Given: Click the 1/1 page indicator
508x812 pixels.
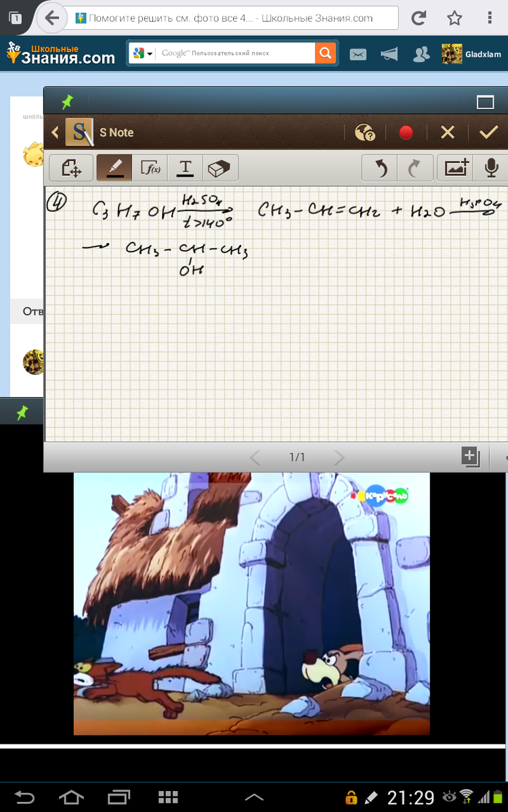Looking at the screenshot, I should [x=297, y=458].
